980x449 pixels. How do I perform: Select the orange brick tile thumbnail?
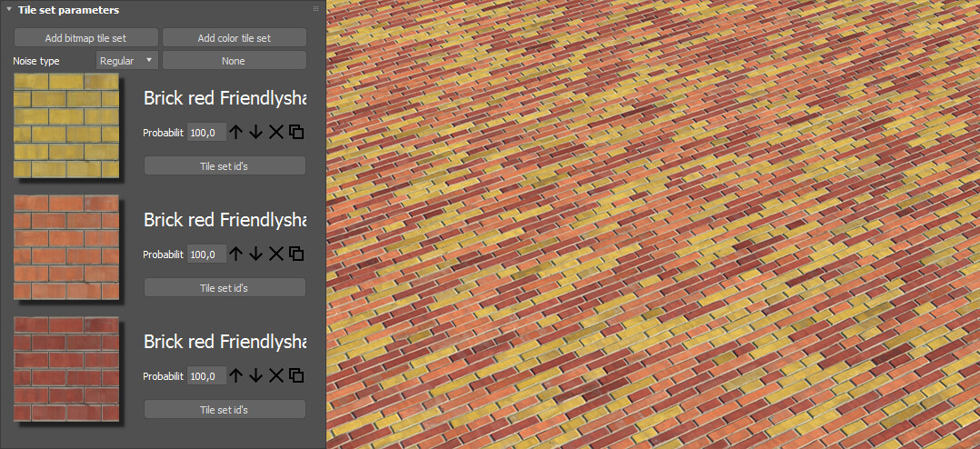(x=66, y=247)
